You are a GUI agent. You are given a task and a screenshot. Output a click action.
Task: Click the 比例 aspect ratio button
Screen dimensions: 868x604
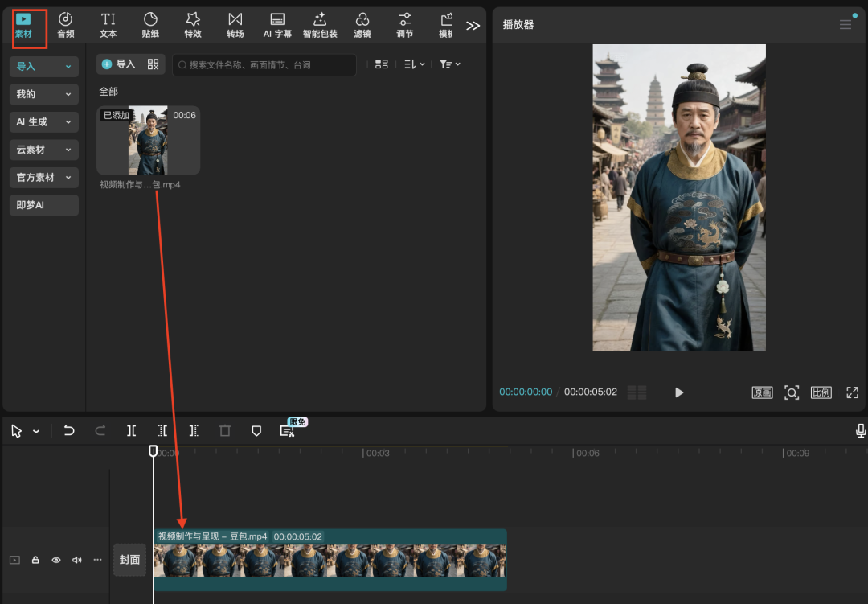(821, 392)
